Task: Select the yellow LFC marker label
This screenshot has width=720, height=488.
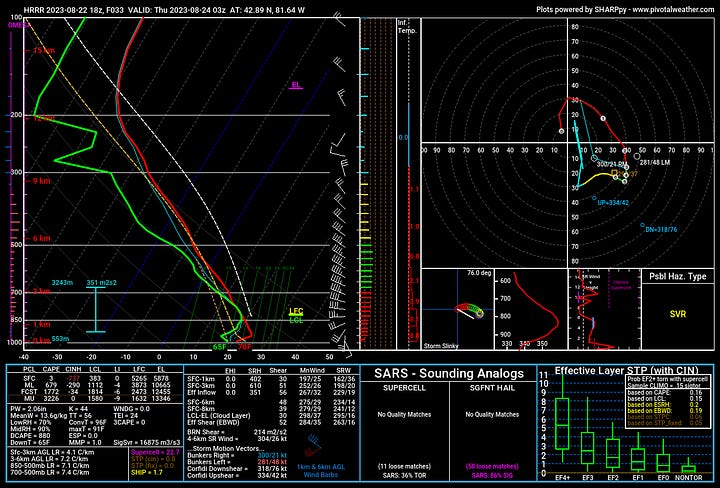Action: pyautogui.click(x=296, y=312)
